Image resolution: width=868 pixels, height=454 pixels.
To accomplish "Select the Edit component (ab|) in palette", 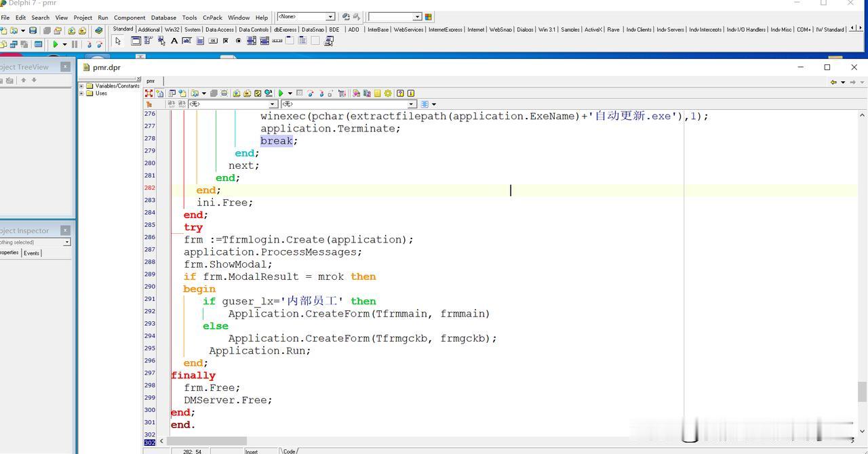I will tap(186, 41).
